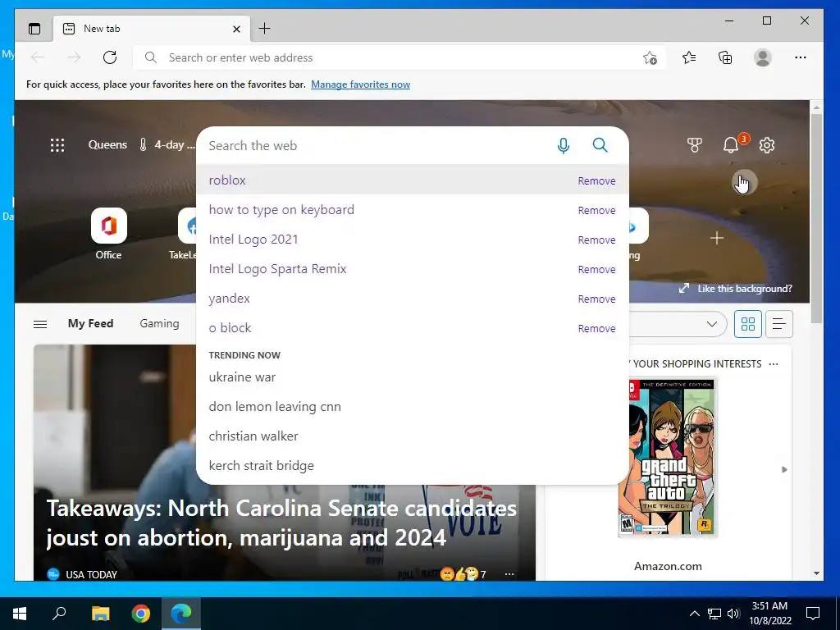This screenshot has width=840, height=630.
Task: Open shopping interests more options ellipsis
Action: (x=773, y=363)
